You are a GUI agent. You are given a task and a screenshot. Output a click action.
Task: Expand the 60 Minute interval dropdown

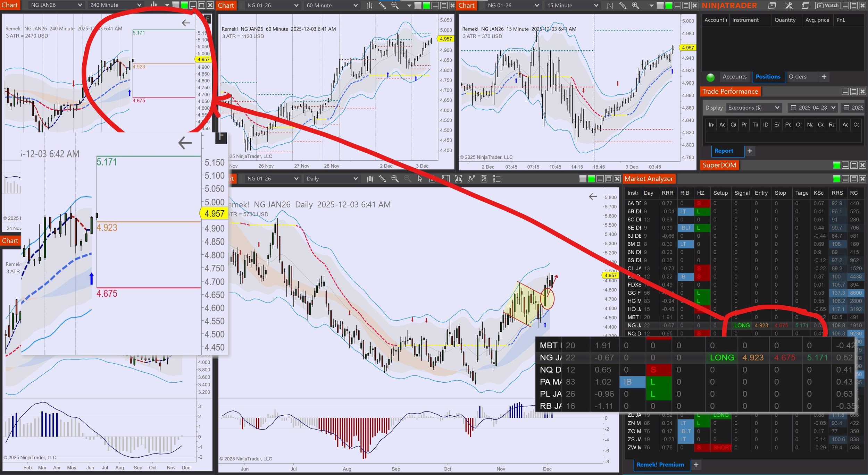tap(332, 6)
